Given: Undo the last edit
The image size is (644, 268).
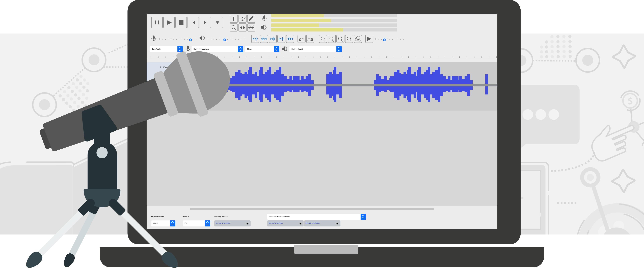Looking at the screenshot, I should pos(302,39).
